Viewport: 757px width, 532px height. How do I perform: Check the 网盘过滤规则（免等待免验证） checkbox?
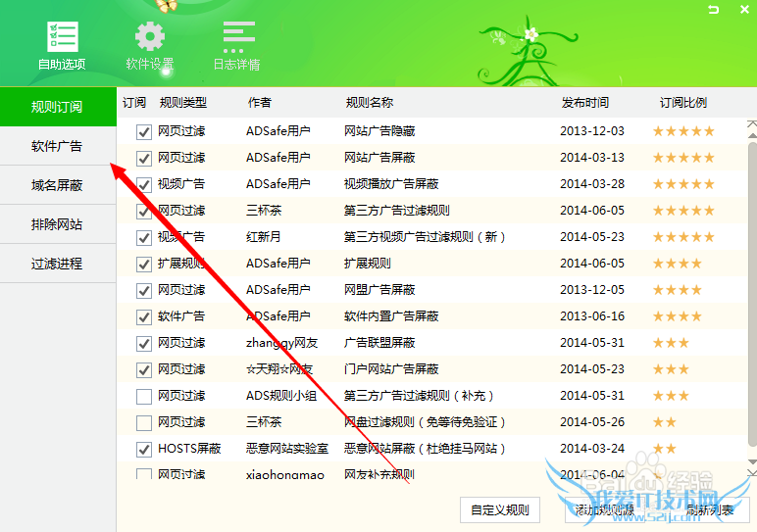point(144,423)
